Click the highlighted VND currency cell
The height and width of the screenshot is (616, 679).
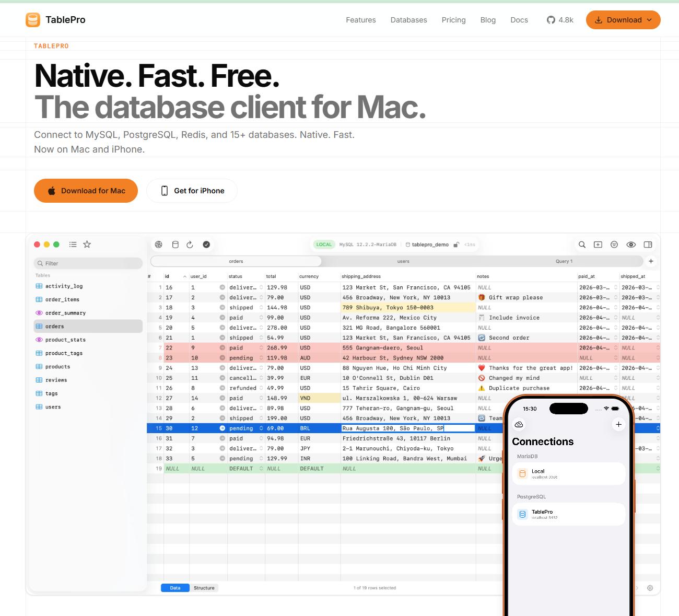pyautogui.click(x=319, y=398)
